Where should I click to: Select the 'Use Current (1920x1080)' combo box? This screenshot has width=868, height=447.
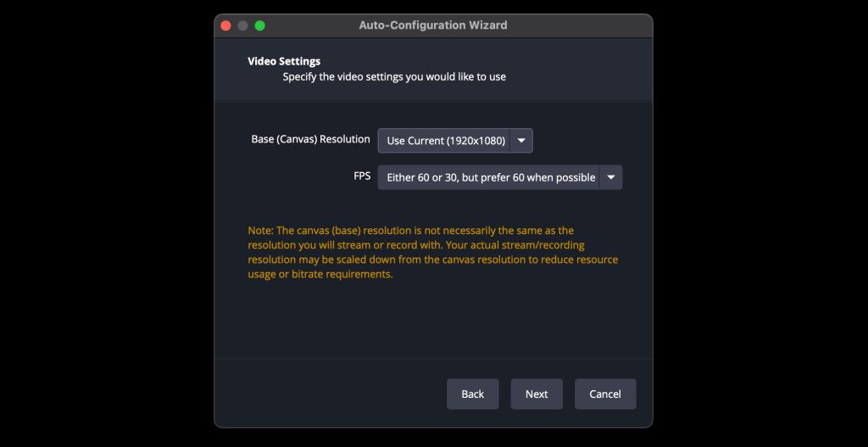click(x=455, y=141)
